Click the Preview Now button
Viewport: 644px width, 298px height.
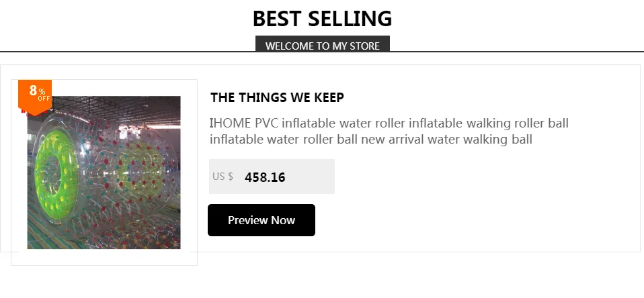point(261,220)
